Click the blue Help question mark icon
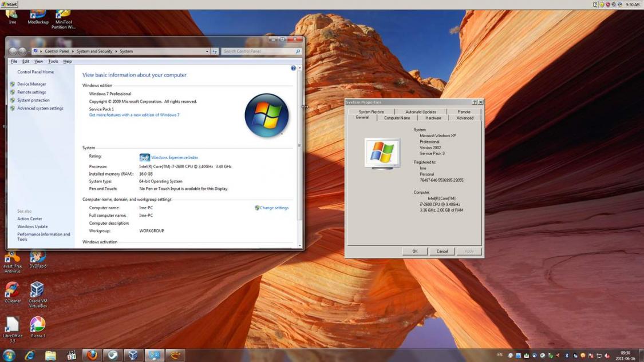 click(293, 68)
